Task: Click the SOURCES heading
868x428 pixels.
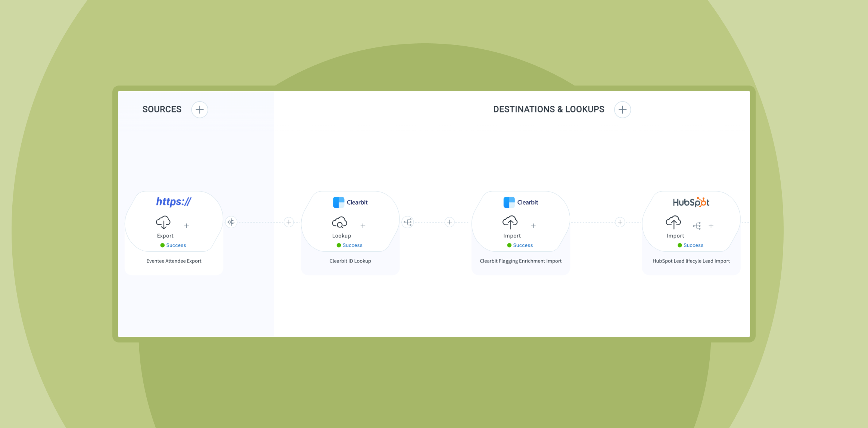Action: [x=162, y=109]
